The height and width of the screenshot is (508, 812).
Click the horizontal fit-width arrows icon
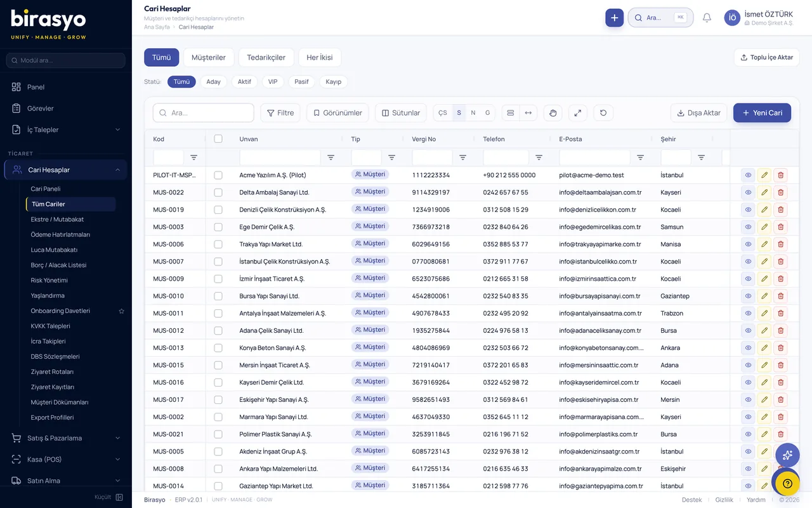point(528,113)
